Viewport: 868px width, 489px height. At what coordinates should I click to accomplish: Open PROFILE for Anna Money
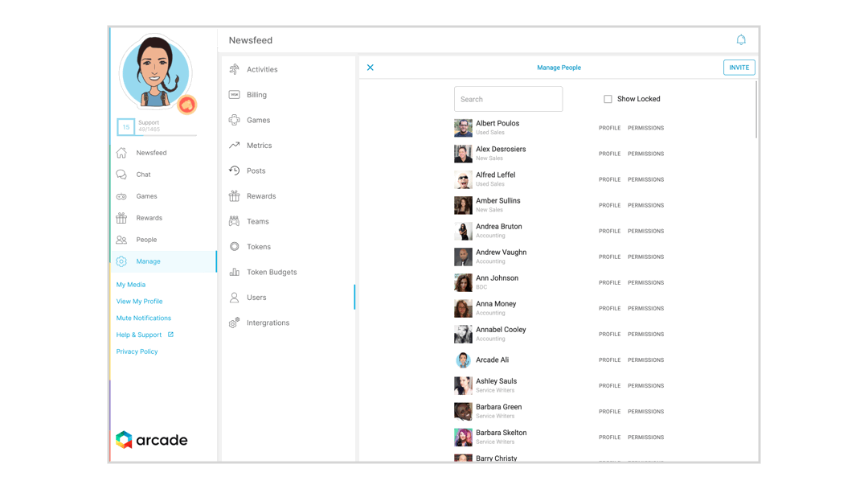pyautogui.click(x=609, y=309)
